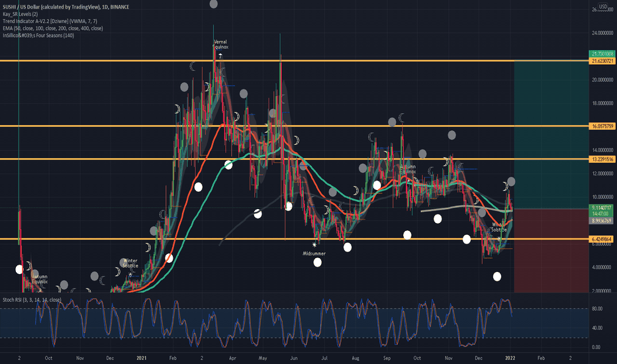Screen dimensions: 617x364
Task: Select the SUSHI / US Dollar symbol title
Action: (x=66, y=7)
